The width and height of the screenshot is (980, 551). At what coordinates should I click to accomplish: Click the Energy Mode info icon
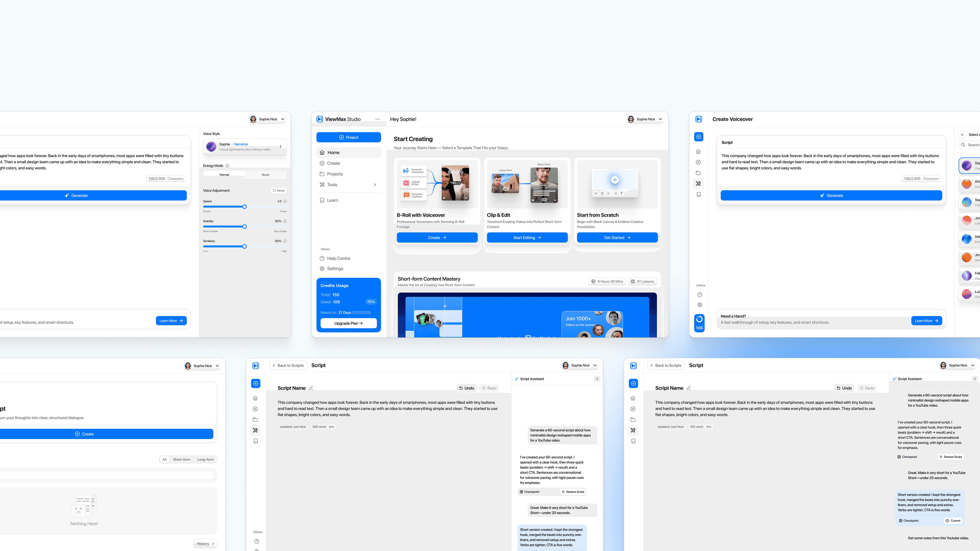pos(228,166)
